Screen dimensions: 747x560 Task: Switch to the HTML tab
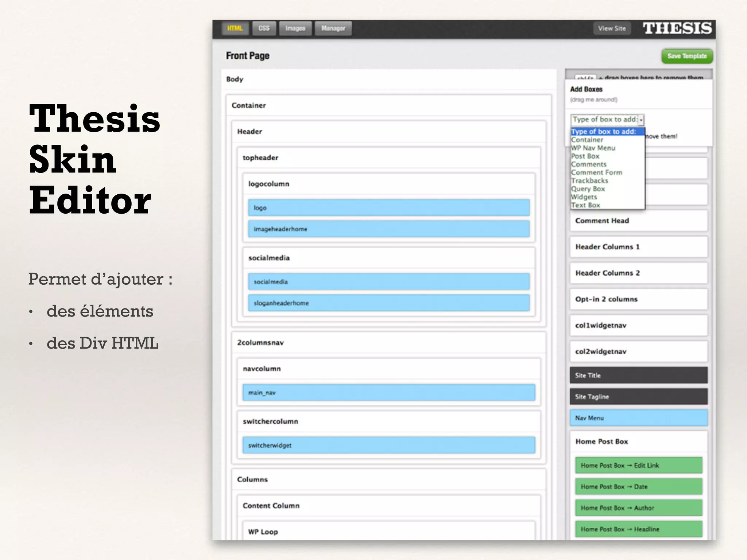click(x=235, y=28)
